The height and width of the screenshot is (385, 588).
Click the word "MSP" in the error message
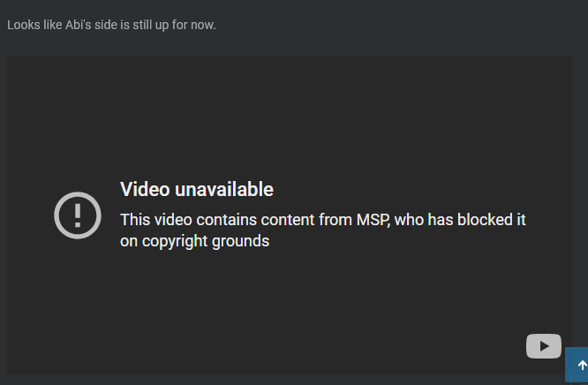(x=373, y=220)
